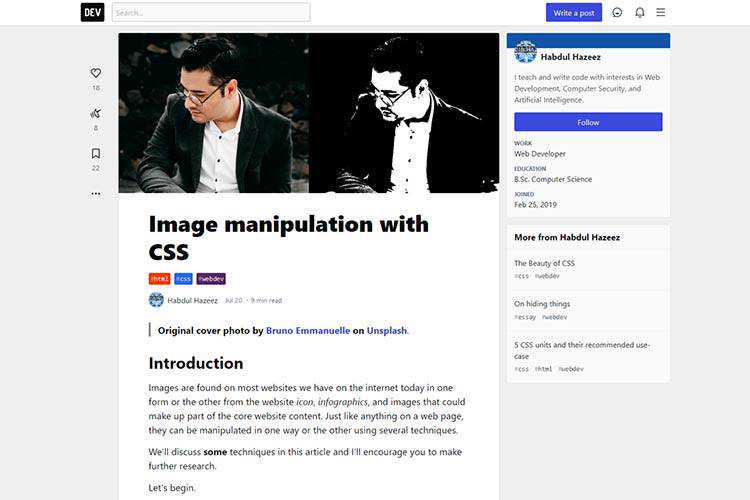Open the #css tag under title
Image resolution: width=750 pixels, height=500 pixels.
(183, 278)
